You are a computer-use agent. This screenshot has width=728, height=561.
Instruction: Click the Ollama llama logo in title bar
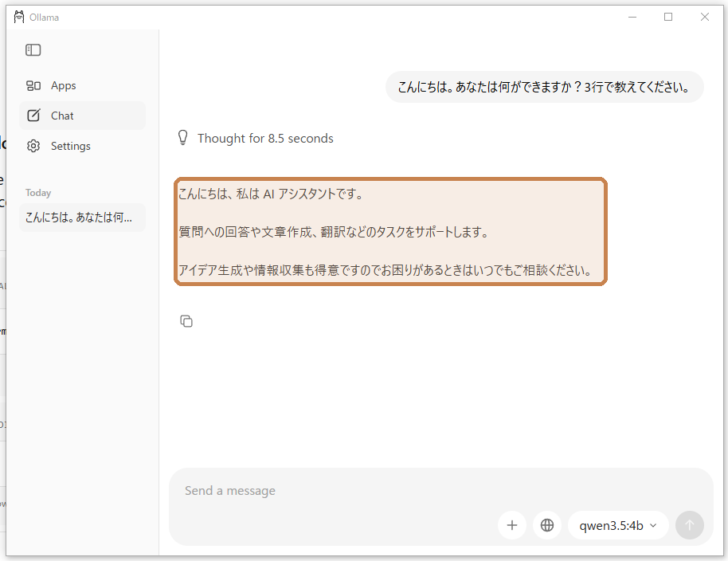(x=19, y=18)
